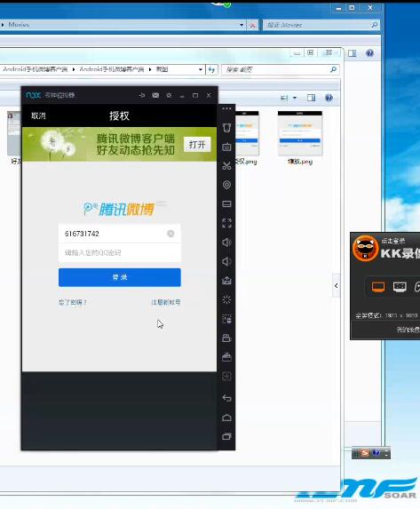Click the search magnifier in the Movies search box
The width and height of the screenshot is (420, 509).
(374, 25)
